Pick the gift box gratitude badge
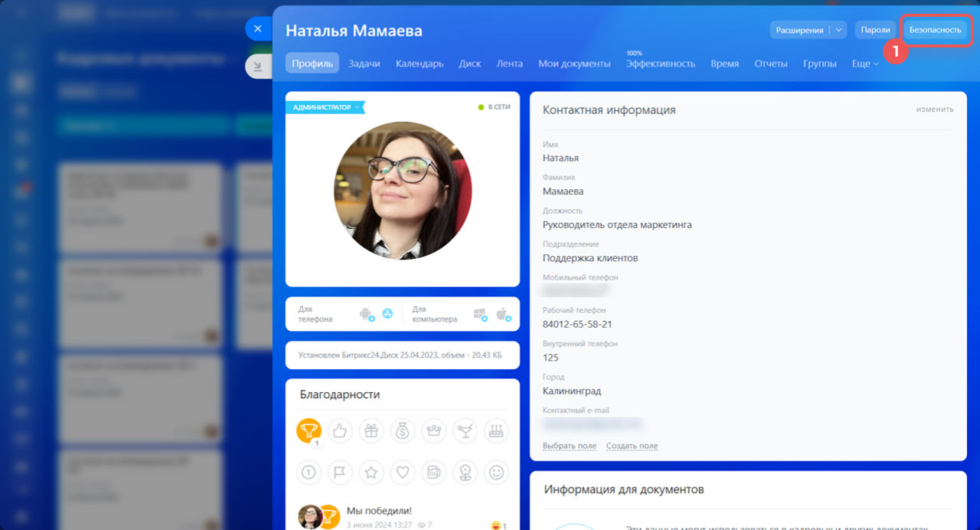Image resolution: width=980 pixels, height=530 pixels. click(371, 430)
